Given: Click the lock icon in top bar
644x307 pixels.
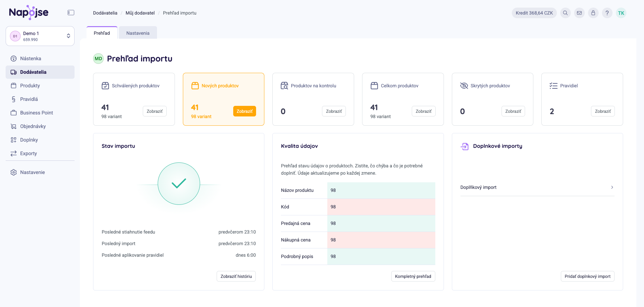Looking at the screenshot, I should pos(593,13).
